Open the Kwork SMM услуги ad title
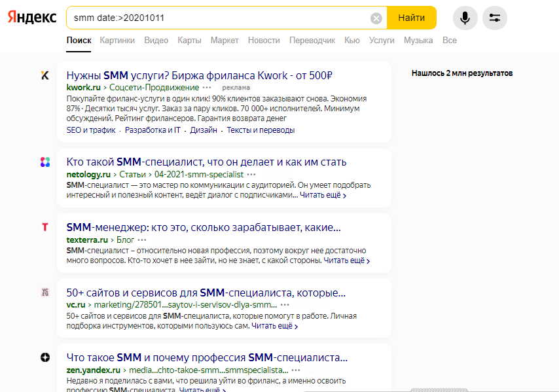The height and width of the screenshot is (392, 559). 199,75
